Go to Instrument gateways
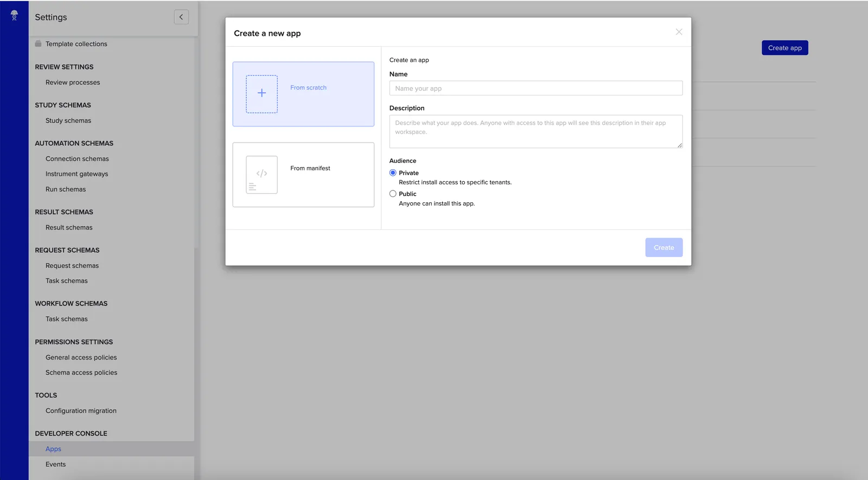 (76, 174)
